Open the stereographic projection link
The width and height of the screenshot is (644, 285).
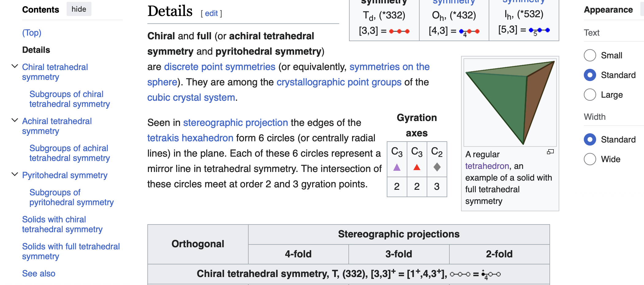(x=235, y=123)
